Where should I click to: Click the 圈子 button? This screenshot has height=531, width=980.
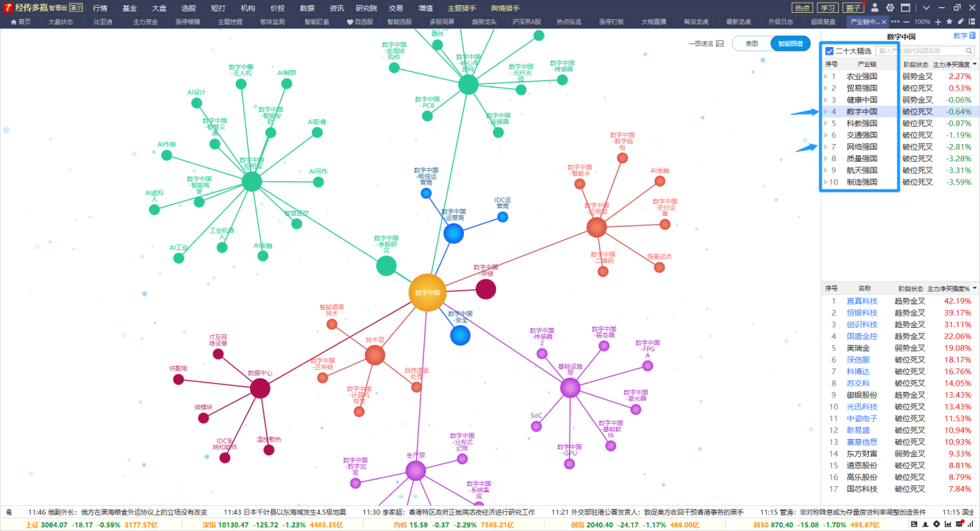(x=852, y=8)
